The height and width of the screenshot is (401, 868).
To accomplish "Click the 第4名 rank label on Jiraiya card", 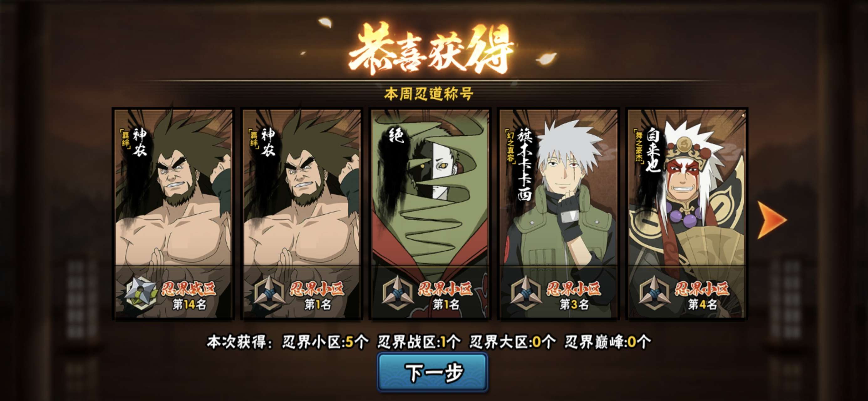I will (702, 305).
